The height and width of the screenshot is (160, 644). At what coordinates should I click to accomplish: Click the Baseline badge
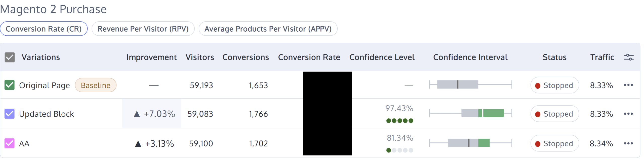tap(95, 85)
